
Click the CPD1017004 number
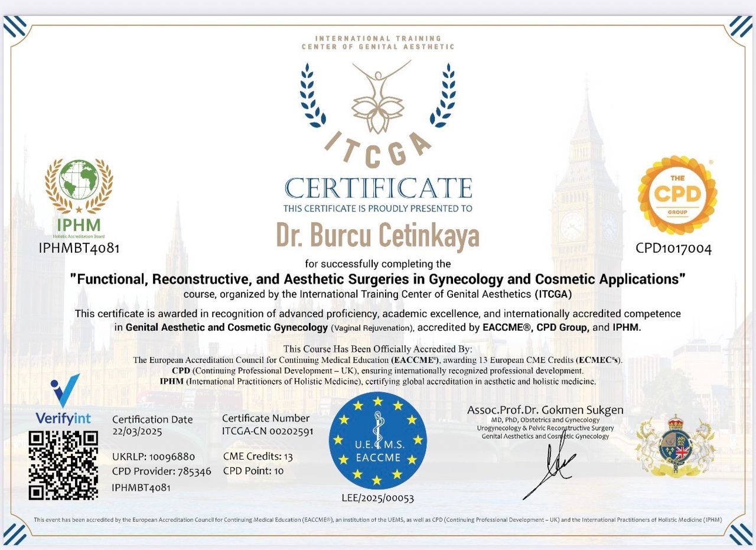[673, 248]
